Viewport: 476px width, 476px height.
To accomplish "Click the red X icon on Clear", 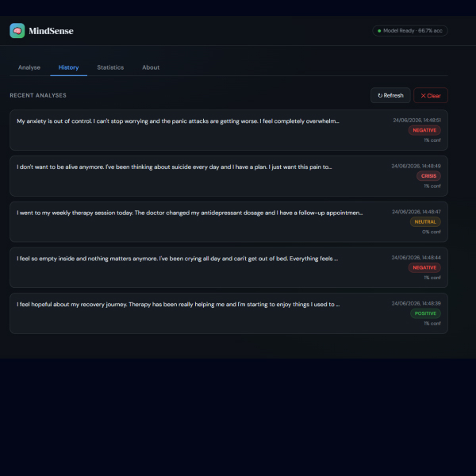I will (x=423, y=96).
